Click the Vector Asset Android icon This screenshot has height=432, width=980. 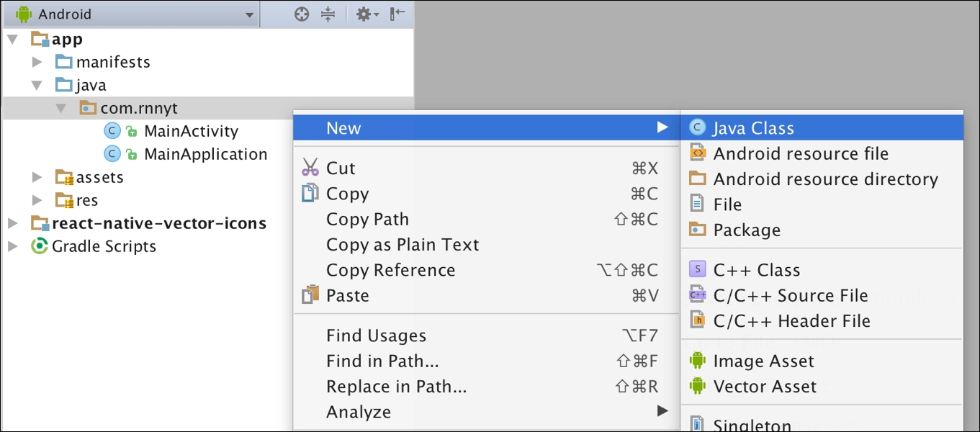(x=697, y=386)
